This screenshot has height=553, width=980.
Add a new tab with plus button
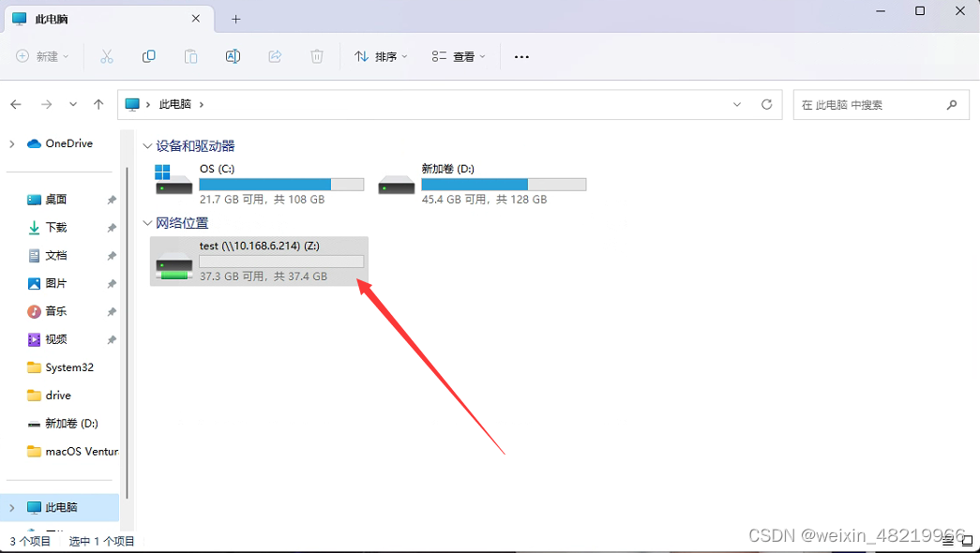click(235, 20)
